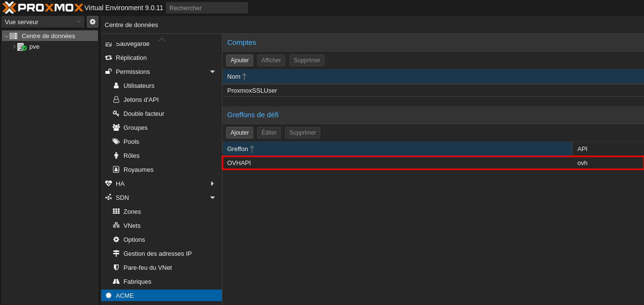Click the Réplication arrows icon
This screenshot has height=305, width=644.
coord(109,57)
